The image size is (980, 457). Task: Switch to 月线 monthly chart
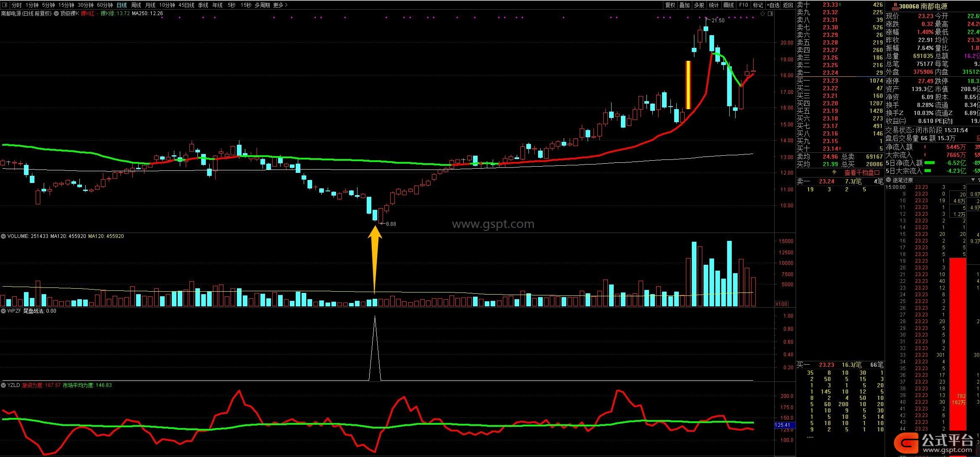150,5
